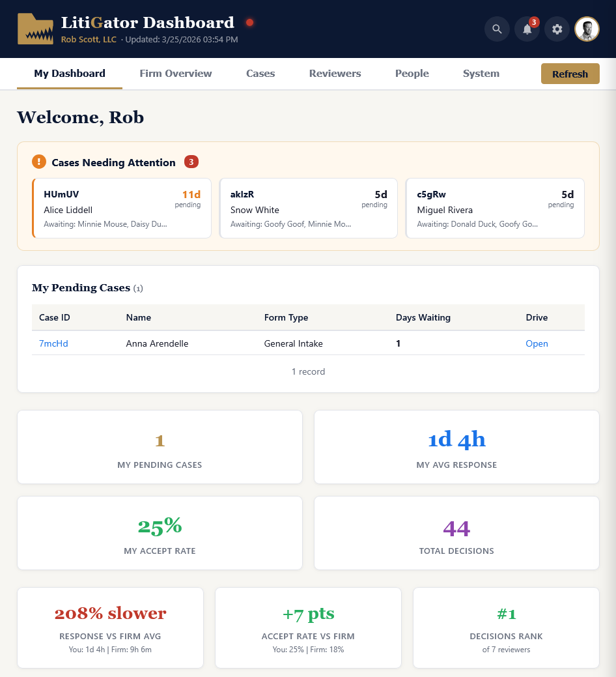Open the Cases tab
616x677 pixels.
tap(260, 74)
